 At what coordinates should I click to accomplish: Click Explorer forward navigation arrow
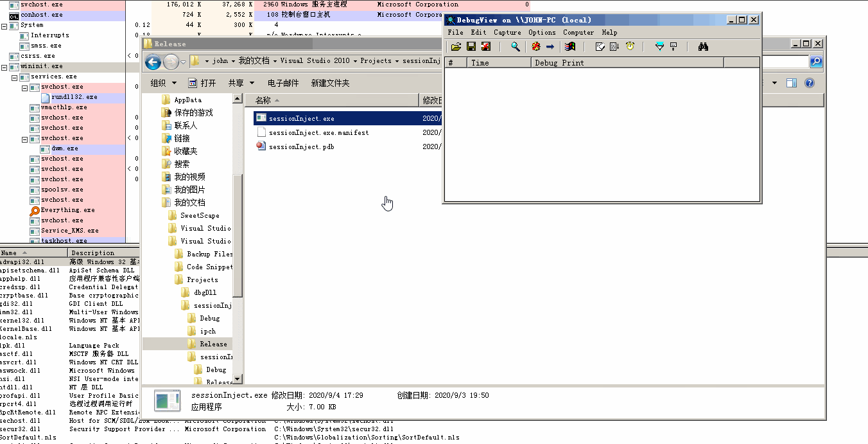point(171,62)
